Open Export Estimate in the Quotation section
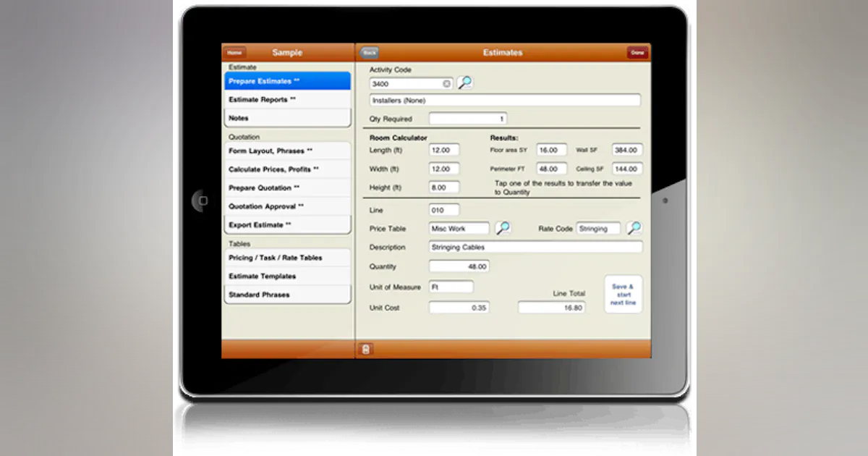This screenshot has width=868, height=456. 287,225
